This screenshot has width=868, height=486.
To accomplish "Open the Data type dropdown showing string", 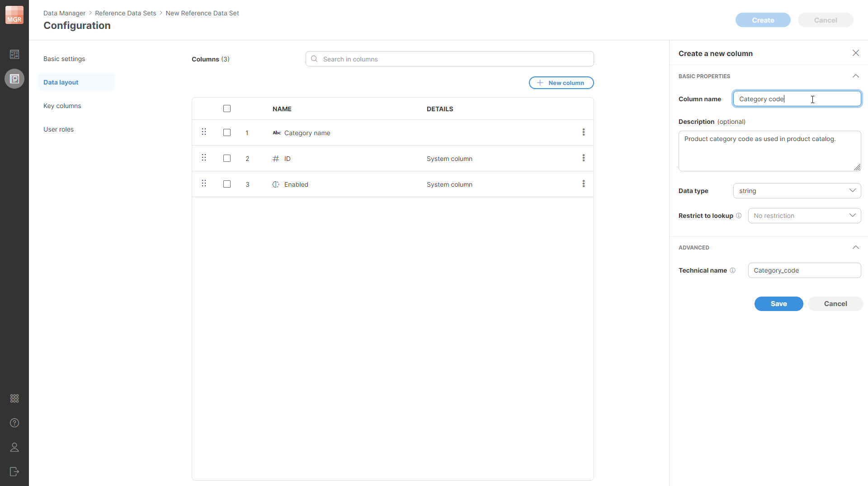I will pos(797,190).
